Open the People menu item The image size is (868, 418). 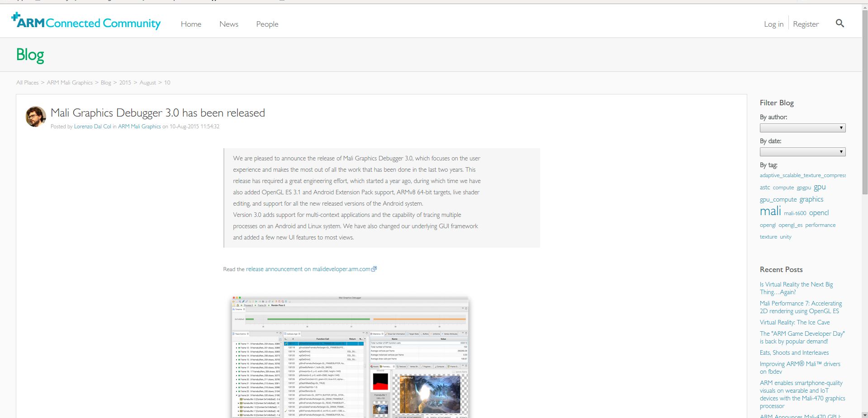point(267,24)
